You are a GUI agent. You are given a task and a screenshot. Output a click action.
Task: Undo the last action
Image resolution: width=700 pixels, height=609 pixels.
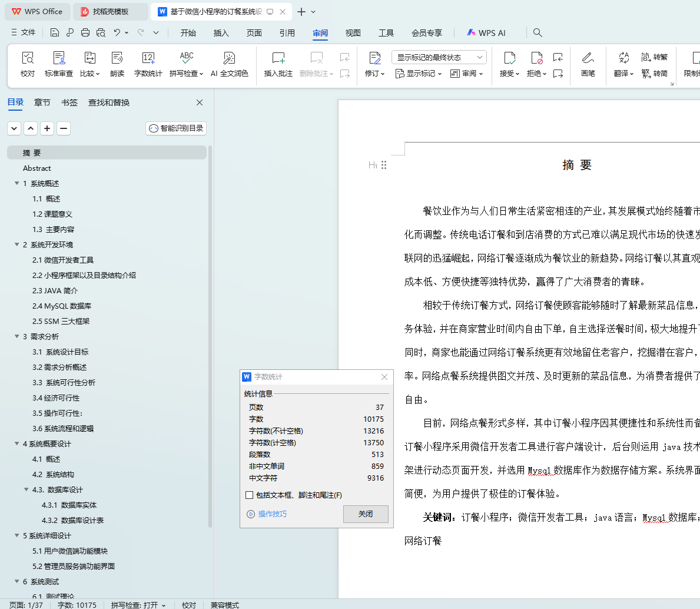point(117,32)
